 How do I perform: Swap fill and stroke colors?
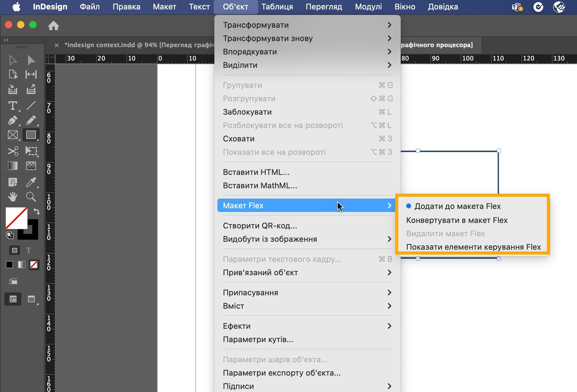point(37,211)
